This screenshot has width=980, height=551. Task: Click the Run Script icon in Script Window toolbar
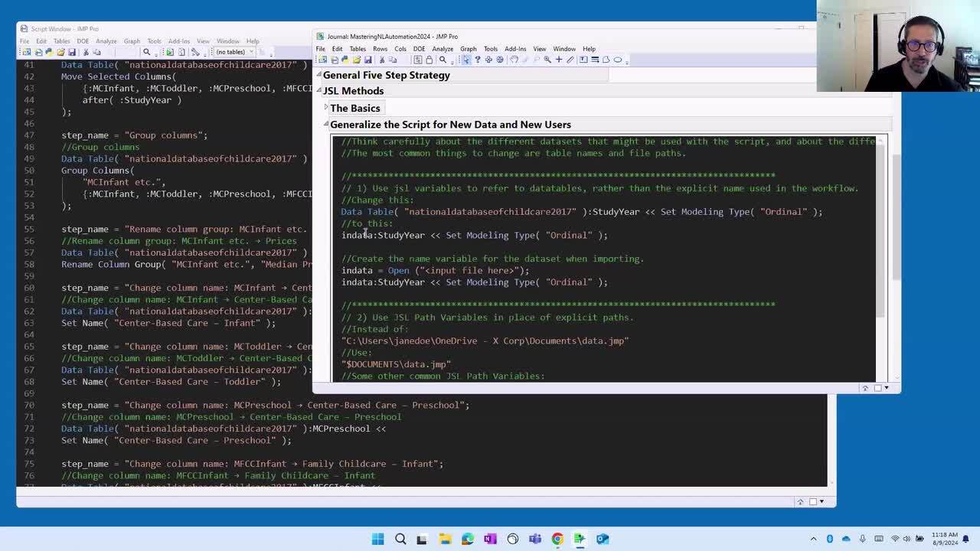[x=170, y=52]
